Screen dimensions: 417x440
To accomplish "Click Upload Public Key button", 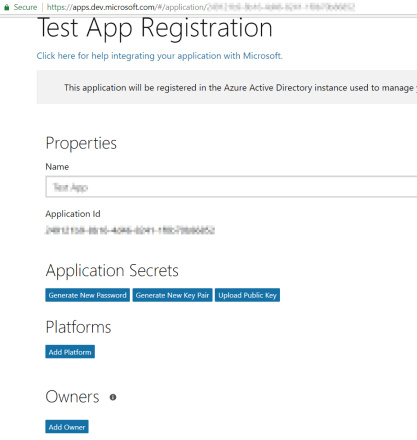I will (247, 295).
